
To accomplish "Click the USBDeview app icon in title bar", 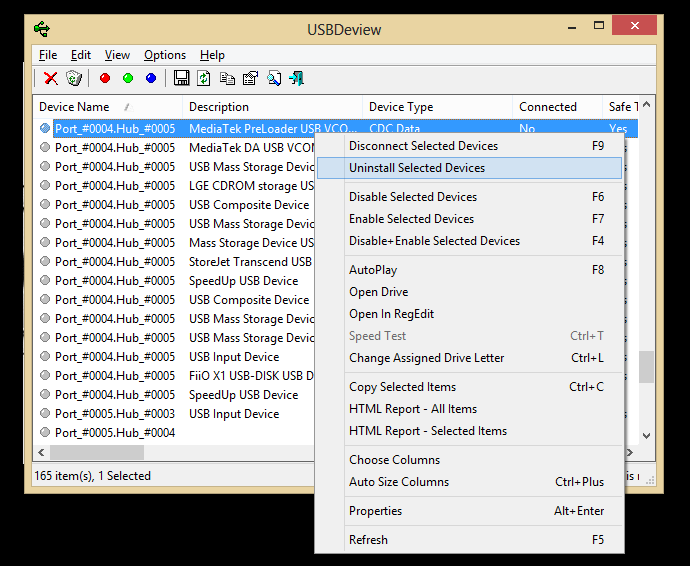I will coord(42,29).
